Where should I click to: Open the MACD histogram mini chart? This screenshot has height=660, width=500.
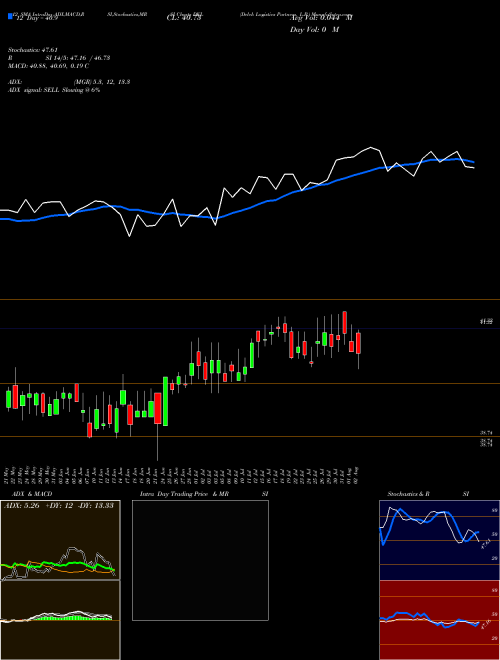(60, 620)
